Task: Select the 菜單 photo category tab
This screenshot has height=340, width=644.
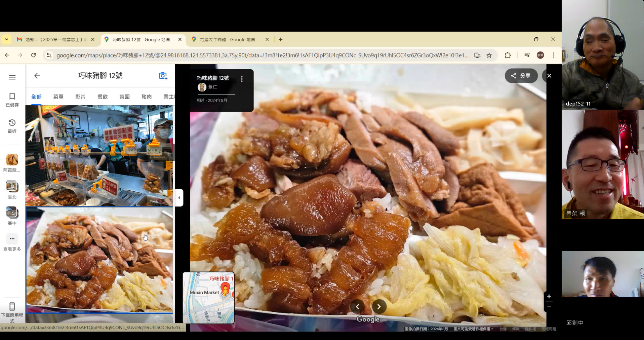Action: [58, 97]
